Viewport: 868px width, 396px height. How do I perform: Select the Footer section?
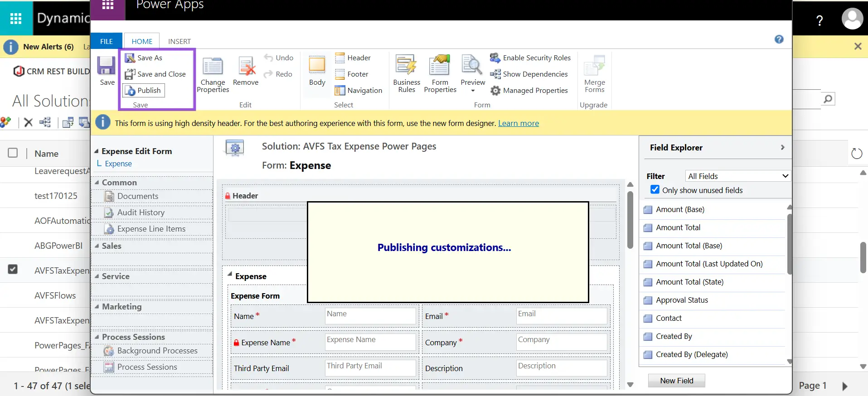pyautogui.click(x=352, y=74)
